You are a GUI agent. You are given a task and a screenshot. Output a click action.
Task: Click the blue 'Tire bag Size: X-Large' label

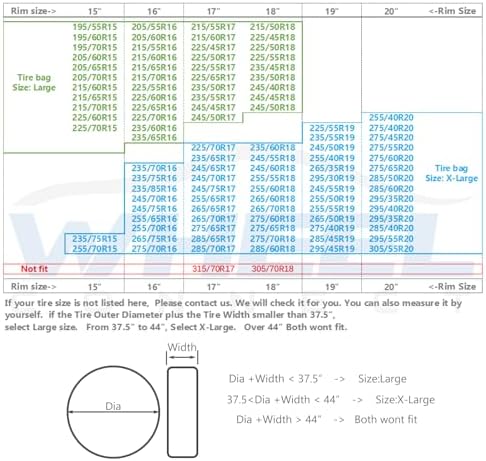pyautogui.click(x=451, y=173)
